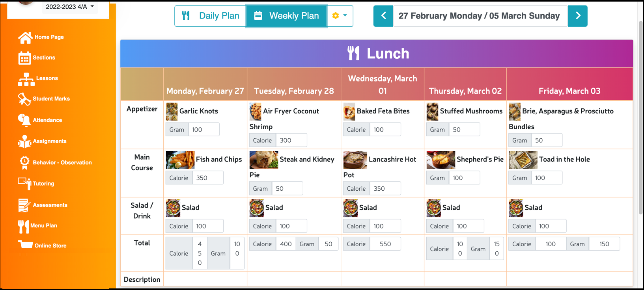Switch to the Daily Plan tab
This screenshot has height=290, width=644.
pos(210,16)
